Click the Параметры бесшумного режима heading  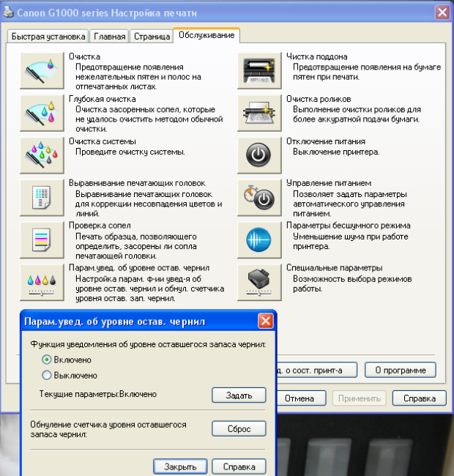coord(348,226)
